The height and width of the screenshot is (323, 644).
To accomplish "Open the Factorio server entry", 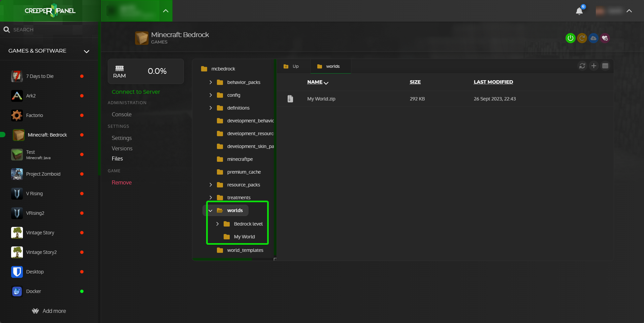I will point(49,115).
